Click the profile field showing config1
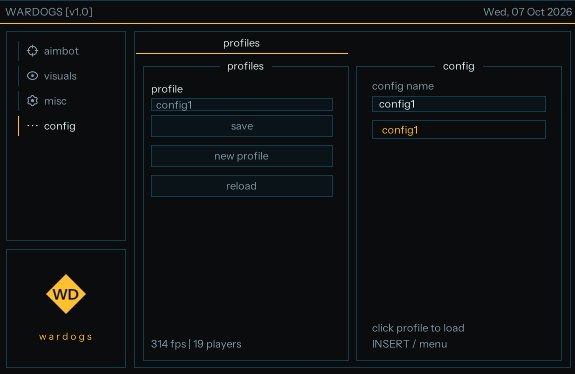This screenshot has height=374, width=575. 242,105
